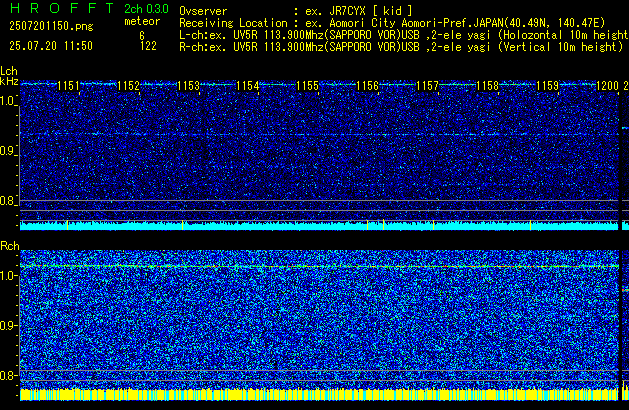
Task: Select the '2ch 0.3.0' version label
Action: 146,8
